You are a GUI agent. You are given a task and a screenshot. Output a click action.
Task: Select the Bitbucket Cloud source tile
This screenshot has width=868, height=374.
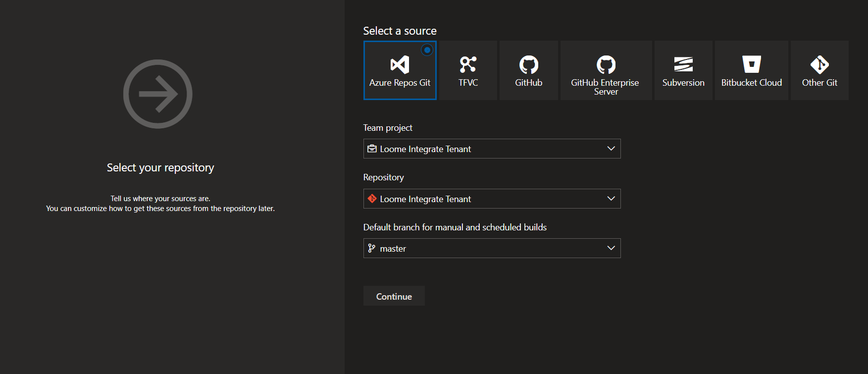pyautogui.click(x=751, y=70)
